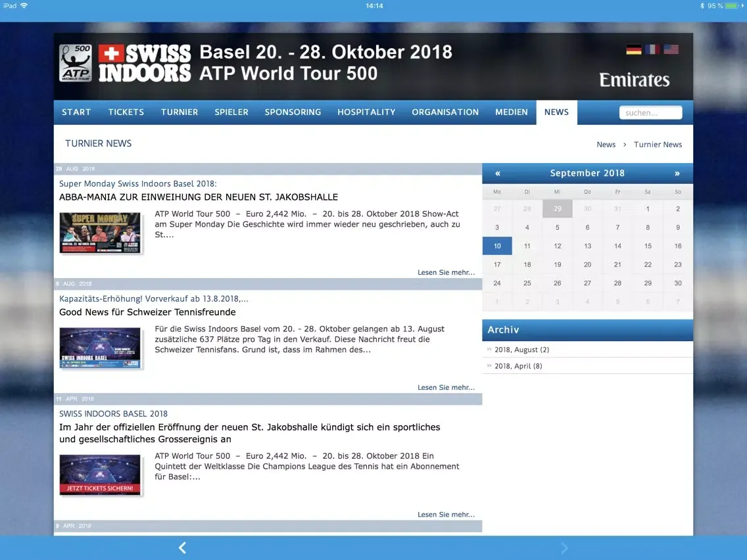Screen dimensions: 747x560
Task: Tap the Wi-Fi icon in status bar
Action: tap(24, 6)
